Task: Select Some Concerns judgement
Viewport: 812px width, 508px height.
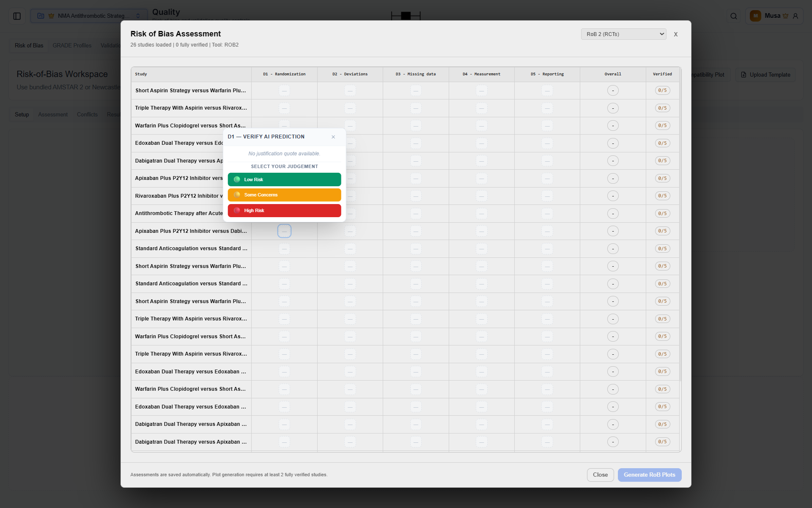Action: tap(284, 195)
